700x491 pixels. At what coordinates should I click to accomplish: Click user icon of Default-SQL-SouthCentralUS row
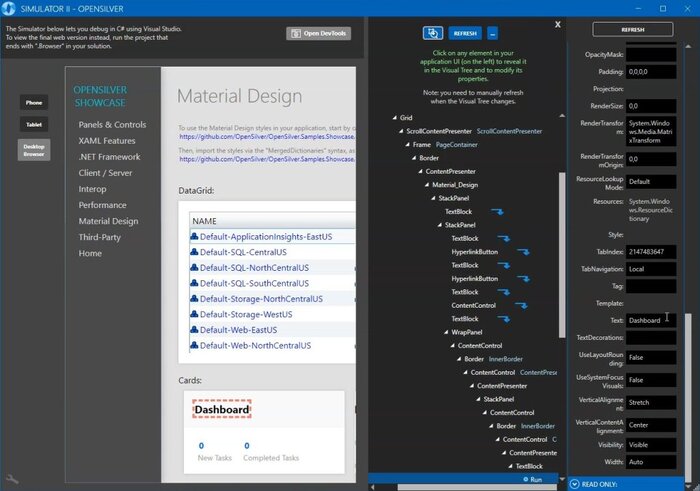coord(194,283)
